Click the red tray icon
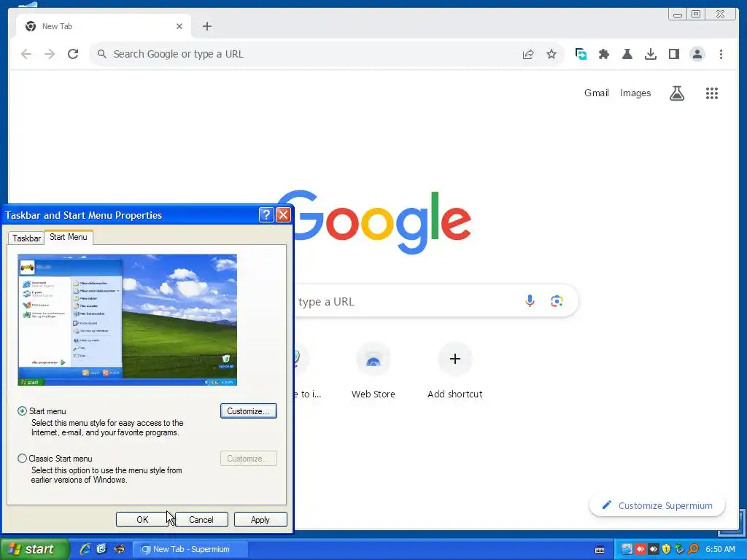747x560 pixels. pos(640,549)
